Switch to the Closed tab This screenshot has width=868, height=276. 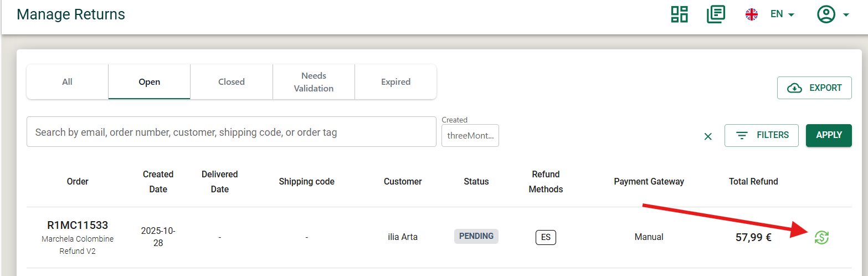(231, 82)
